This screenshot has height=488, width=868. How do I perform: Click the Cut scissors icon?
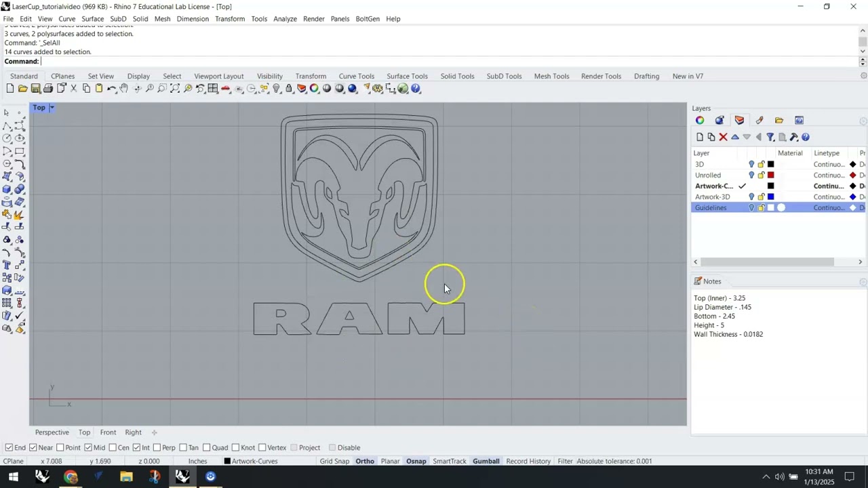pos(73,89)
